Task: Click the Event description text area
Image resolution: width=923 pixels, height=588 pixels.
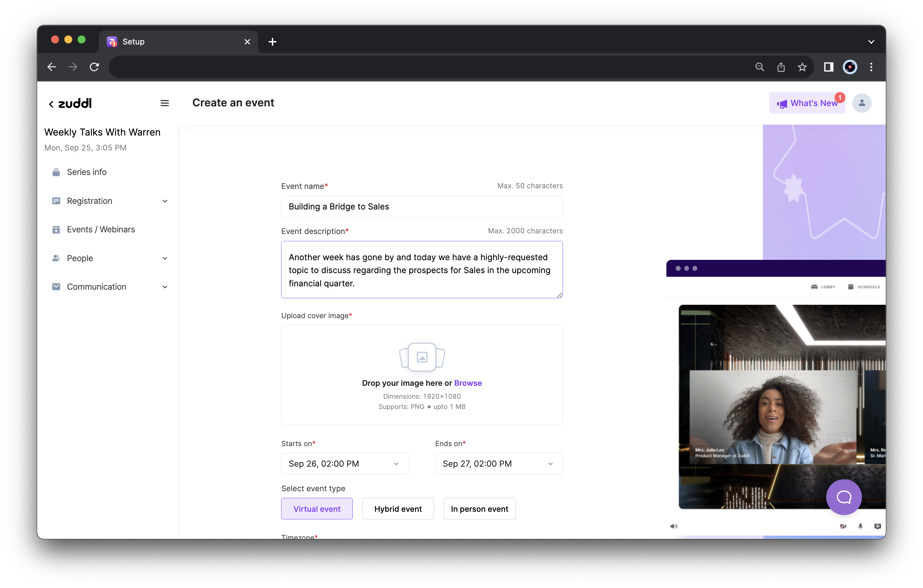Action: (422, 269)
